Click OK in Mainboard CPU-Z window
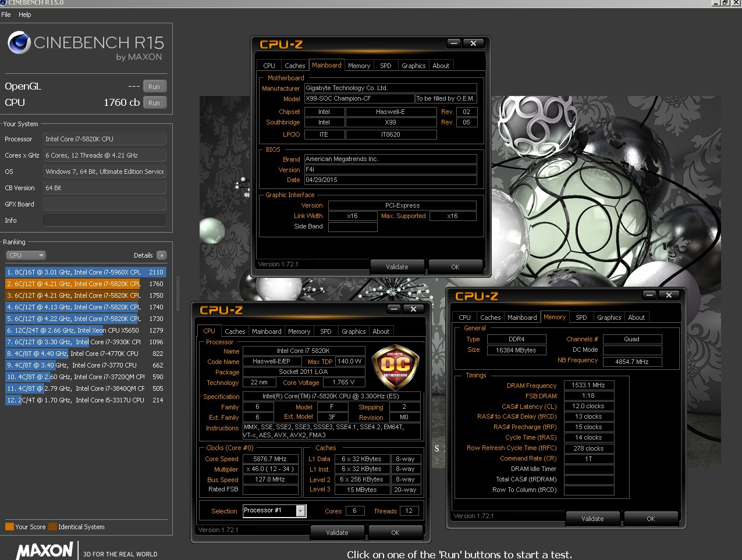Image resolution: width=742 pixels, height=560 pixels. coord(455,267)
